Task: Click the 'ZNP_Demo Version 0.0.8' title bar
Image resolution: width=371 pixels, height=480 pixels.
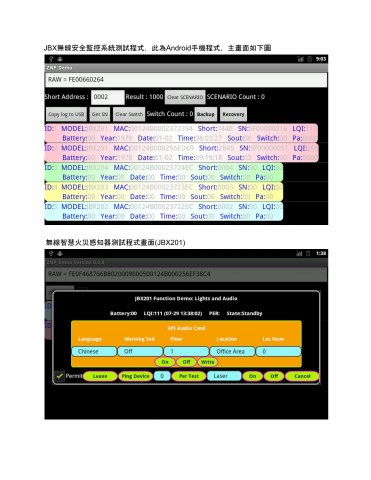Action: click(x=75, y=262)
